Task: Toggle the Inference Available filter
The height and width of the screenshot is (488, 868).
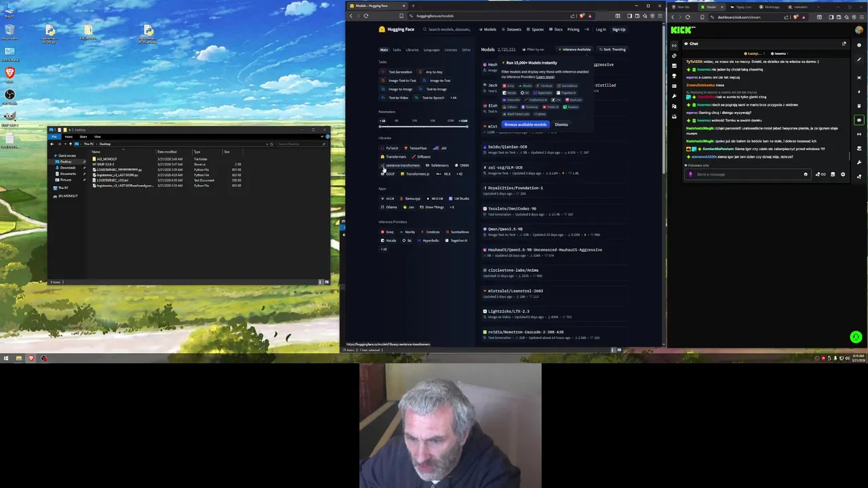Action: pyautogui.click(x=575, y=49)
